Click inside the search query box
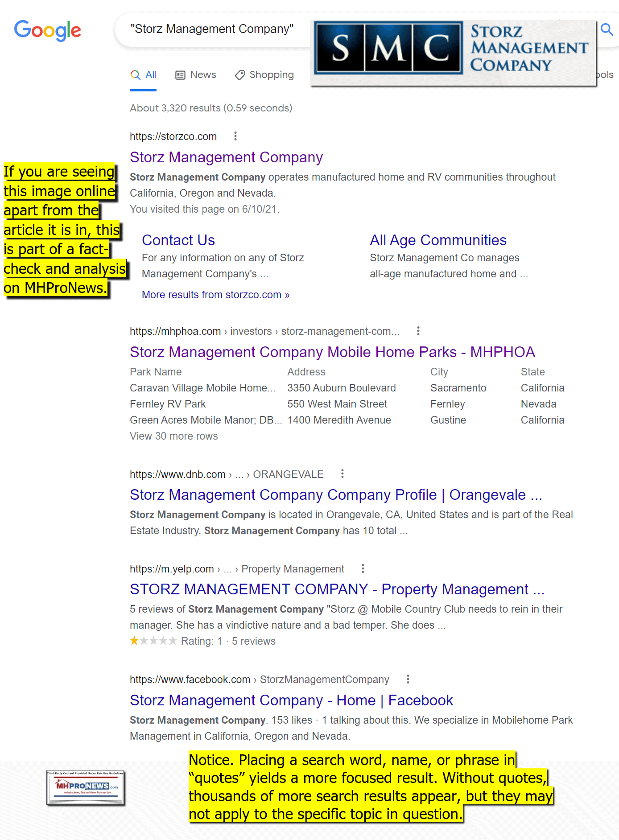This screenshot has height=840, width=619. 212,29
